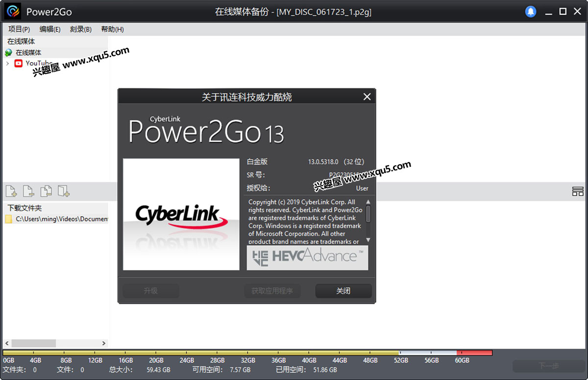Click the remove all files icon
Viewport: 588px width, 380px height.
click(x=46, y=191)
